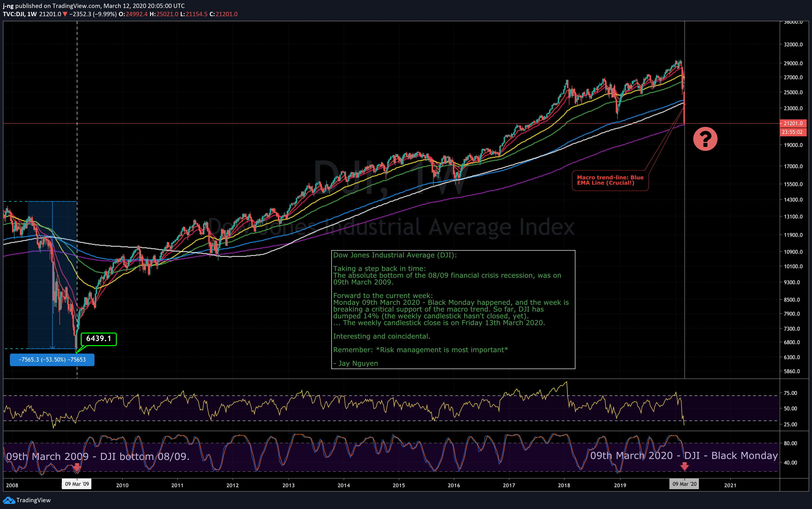The image size is (812, 509).
Task: Click '09th March 2009 - DJI bottom 08/09.' text
Action: pos(98,457)
